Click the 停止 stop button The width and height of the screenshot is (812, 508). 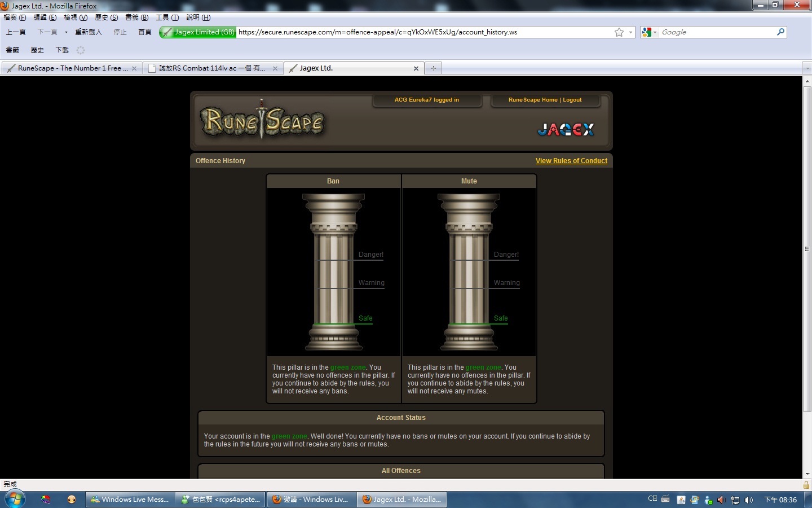120,32
